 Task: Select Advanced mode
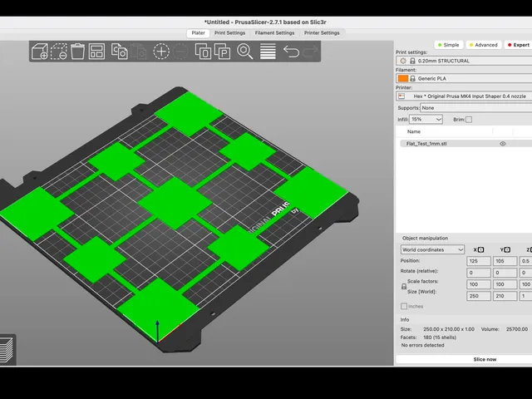[483, 45]
